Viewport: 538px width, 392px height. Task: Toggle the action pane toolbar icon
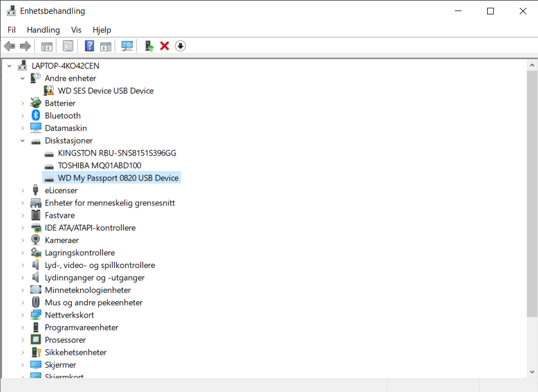(x=106, y=46)
